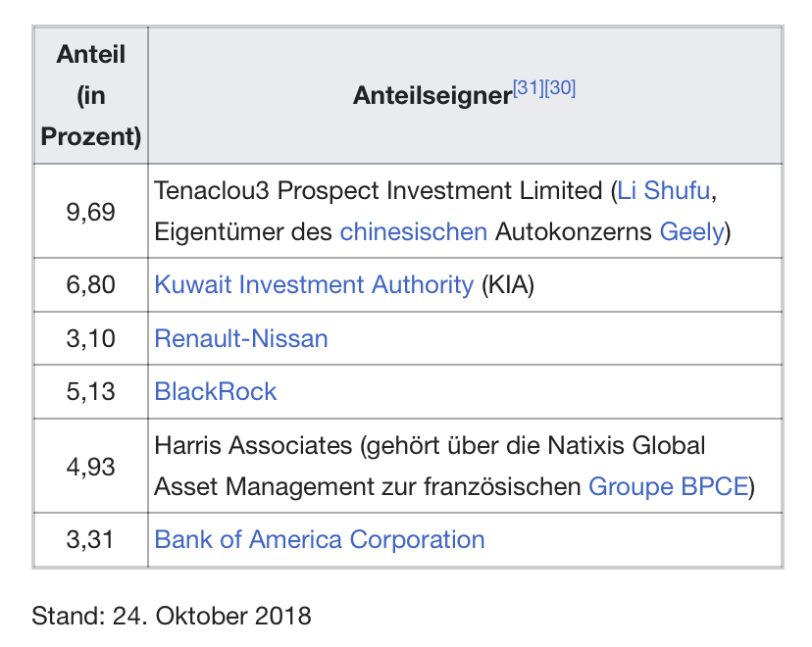Click the Anteil (in Prozent) header
The height and width of the screenshot is (647, 812).
90,96
